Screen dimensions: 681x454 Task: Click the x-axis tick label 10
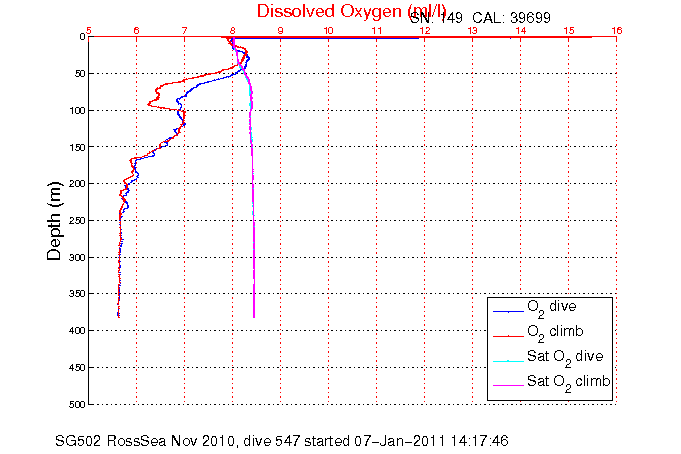[x=329, y=30]
